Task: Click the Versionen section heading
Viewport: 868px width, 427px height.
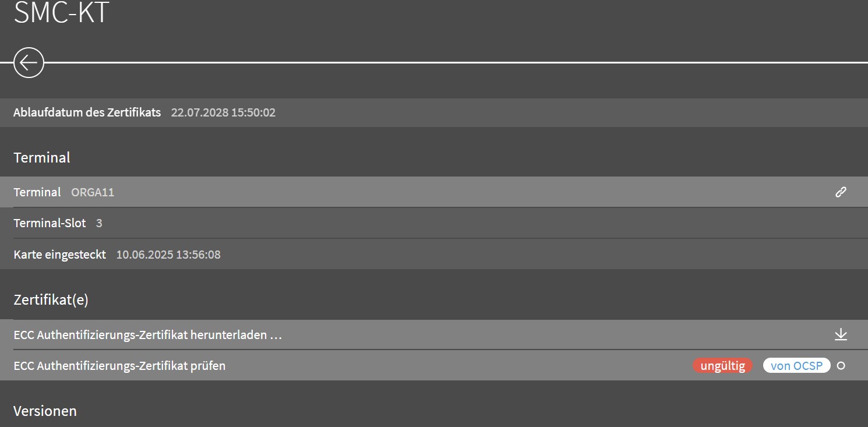Action: coord(45,411)
